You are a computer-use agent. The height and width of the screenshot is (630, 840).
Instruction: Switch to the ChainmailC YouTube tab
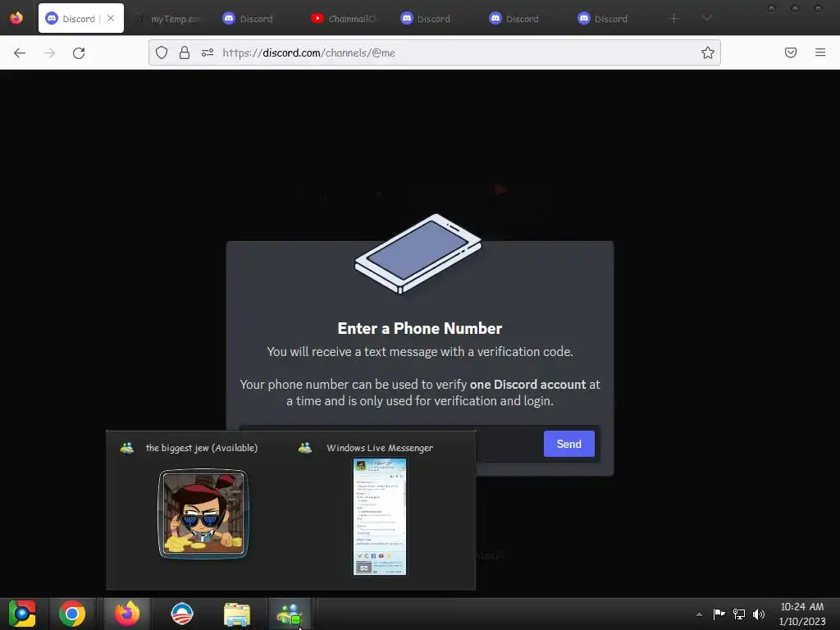tap(344, 19)
